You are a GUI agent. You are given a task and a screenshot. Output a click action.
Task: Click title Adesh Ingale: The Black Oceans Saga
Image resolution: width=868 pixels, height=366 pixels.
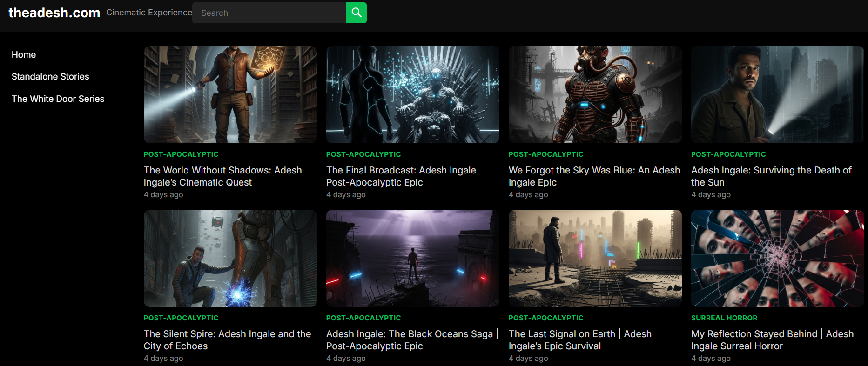(412, 340)
